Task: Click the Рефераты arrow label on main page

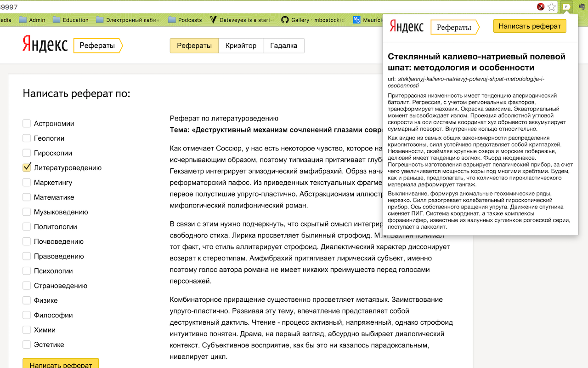Action: click(98, 46)
